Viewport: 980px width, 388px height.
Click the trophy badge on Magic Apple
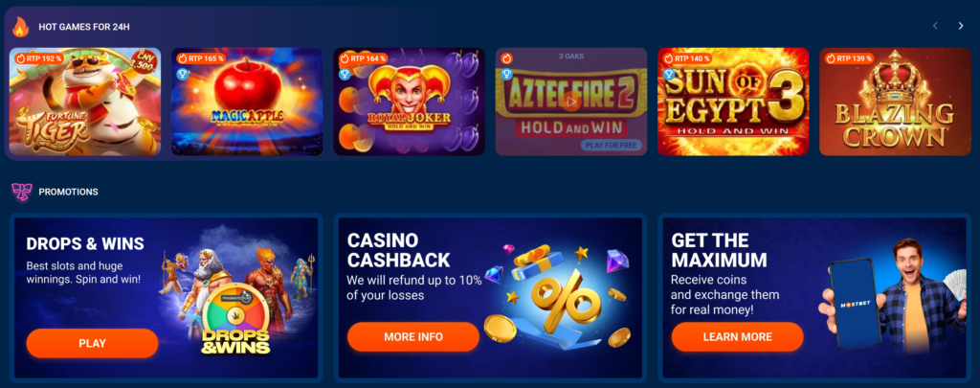click(x=183, y=75)
